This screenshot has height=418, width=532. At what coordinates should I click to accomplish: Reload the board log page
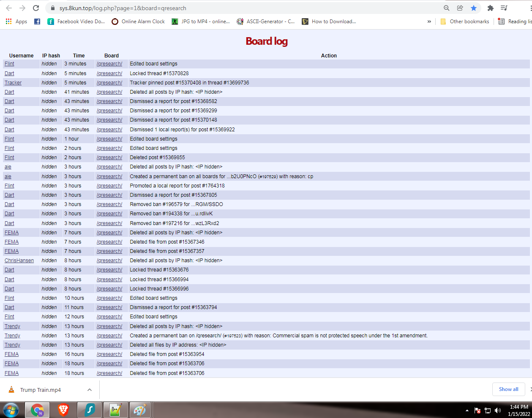click(36, 8)
